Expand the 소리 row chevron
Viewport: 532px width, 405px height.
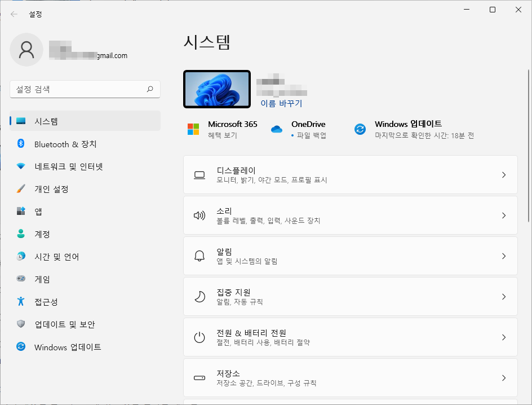pyautogui.click(x=504, y=215)
